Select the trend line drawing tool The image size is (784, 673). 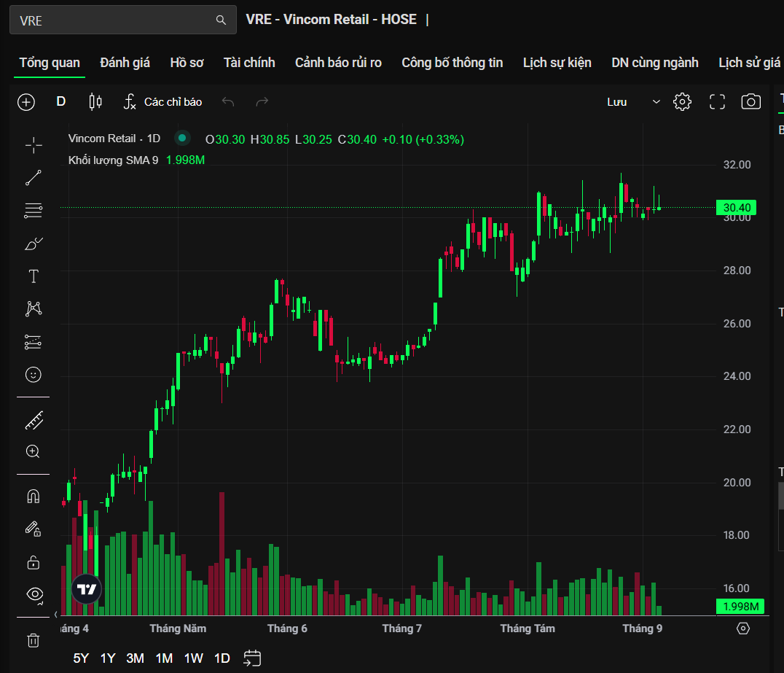(34, 178)
